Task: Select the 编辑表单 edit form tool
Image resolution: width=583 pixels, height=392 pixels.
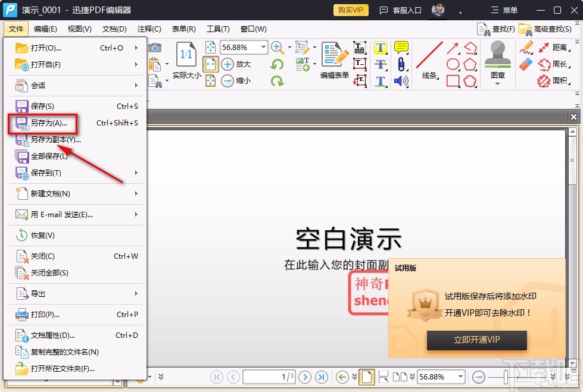Action: coord(334,57)
